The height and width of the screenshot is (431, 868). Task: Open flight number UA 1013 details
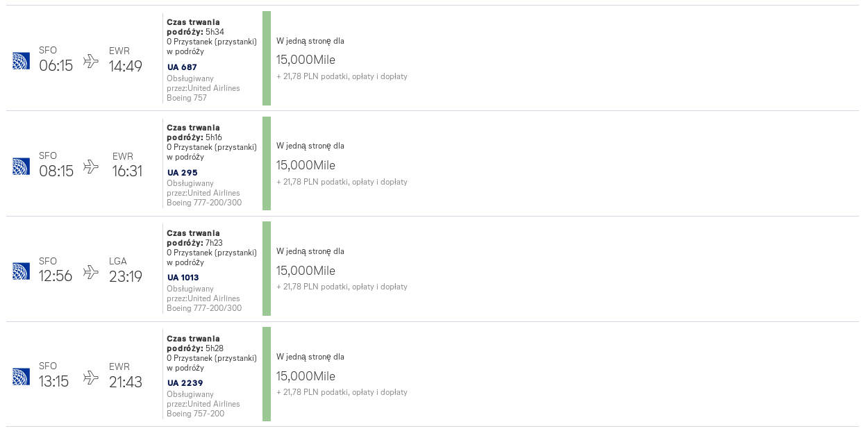(183, 278)
